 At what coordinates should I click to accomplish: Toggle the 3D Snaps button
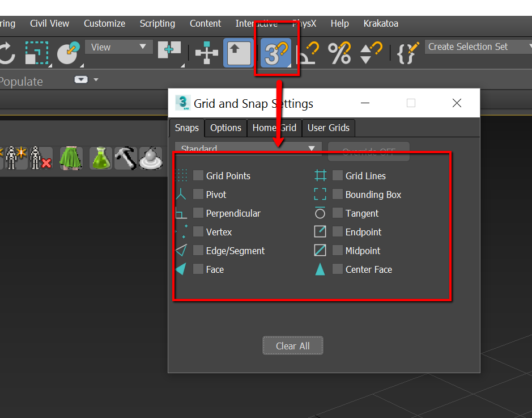point(276,53)
